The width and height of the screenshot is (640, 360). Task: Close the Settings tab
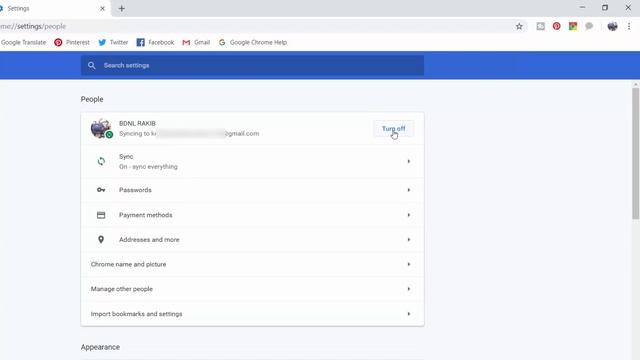pyautogui.click(x=102, y=8)
